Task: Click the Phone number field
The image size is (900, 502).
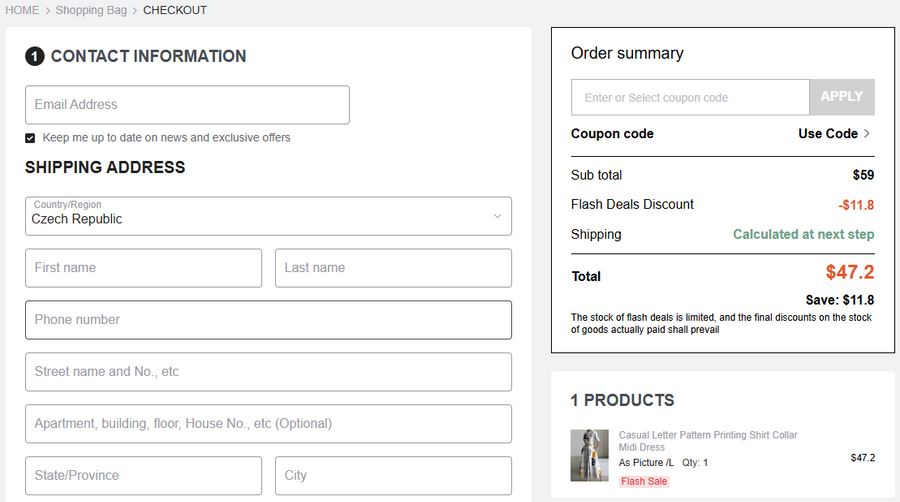Action: [268, 320]
